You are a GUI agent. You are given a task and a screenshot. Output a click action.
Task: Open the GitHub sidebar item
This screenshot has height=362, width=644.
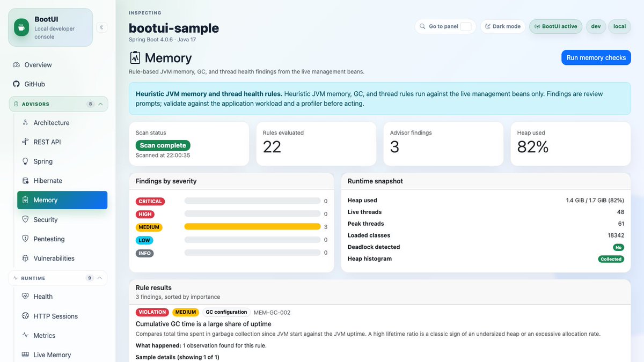click(x=58, y=84)
